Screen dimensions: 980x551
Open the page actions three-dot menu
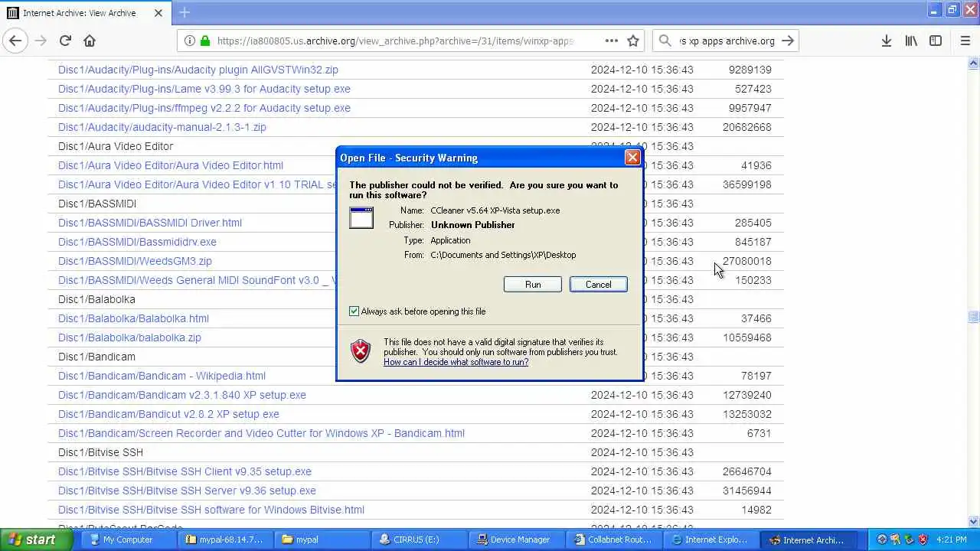[x=611, y=41]
